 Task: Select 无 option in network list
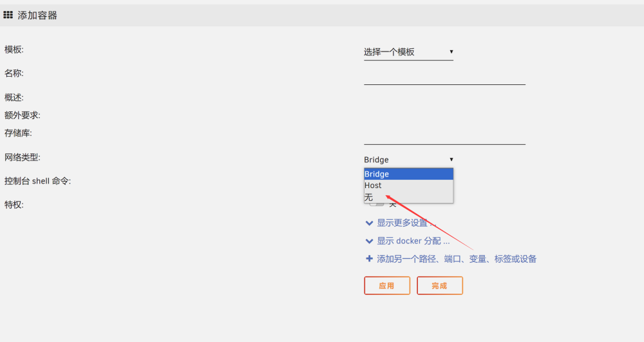point(408,197)
